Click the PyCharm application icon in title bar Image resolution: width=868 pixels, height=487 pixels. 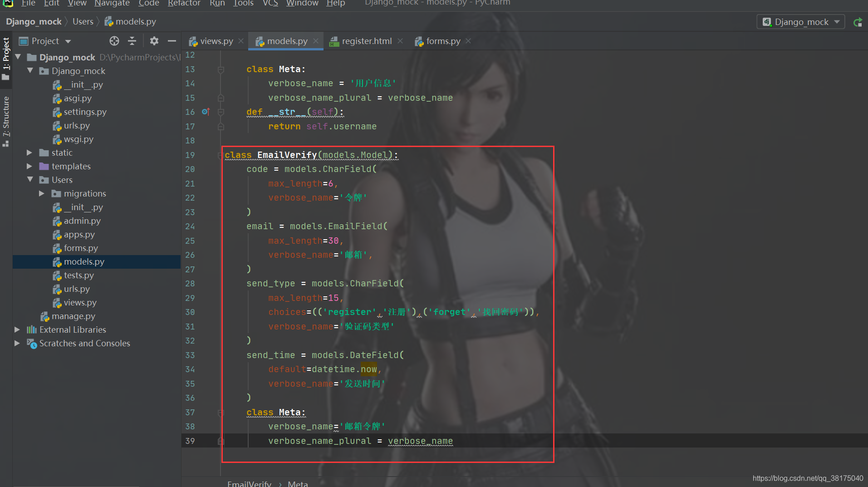(x=8, y=3)
